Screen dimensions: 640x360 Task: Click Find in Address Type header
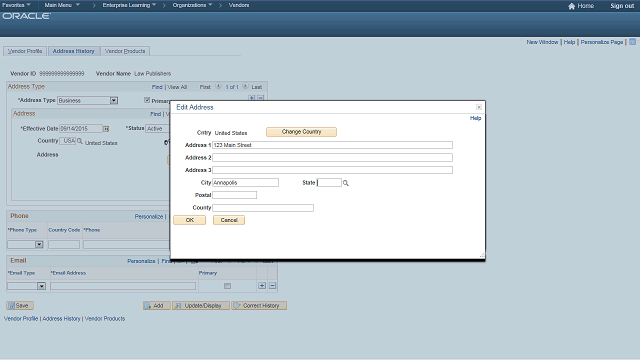(x=157, y=87)
